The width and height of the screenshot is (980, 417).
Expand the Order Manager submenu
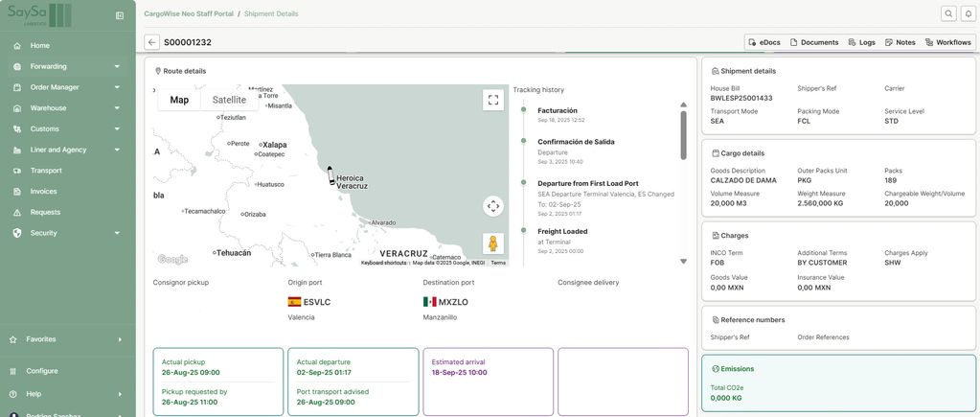pyautogui.click(x=116, y=87)
